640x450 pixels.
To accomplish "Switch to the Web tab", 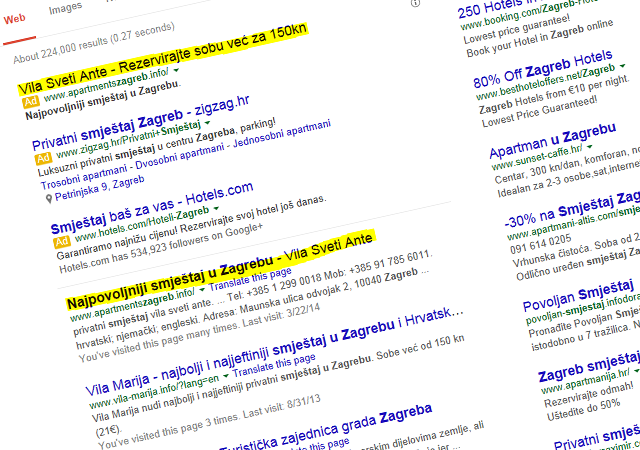I will point(15,19).
